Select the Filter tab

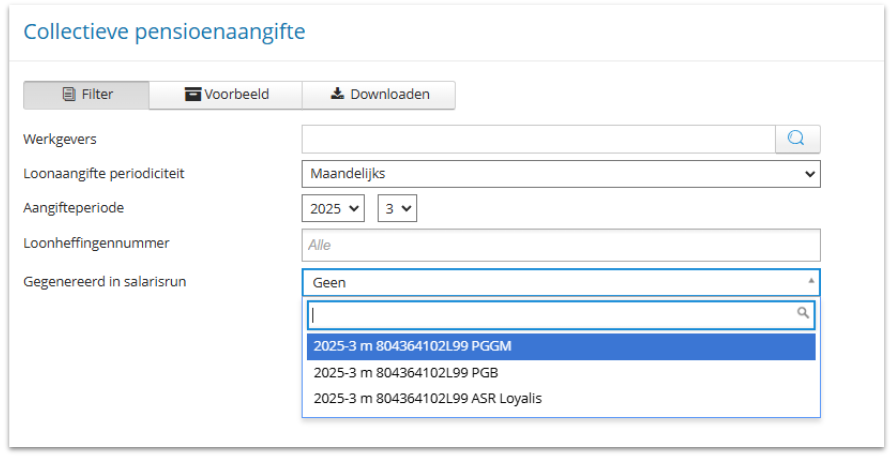87,95
